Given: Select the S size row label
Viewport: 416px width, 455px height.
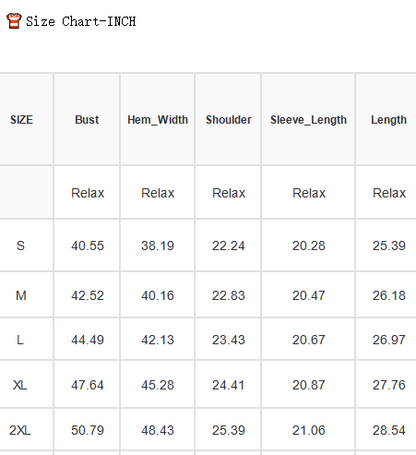Looking at the screenshot, I should click(x=21, y=246).
